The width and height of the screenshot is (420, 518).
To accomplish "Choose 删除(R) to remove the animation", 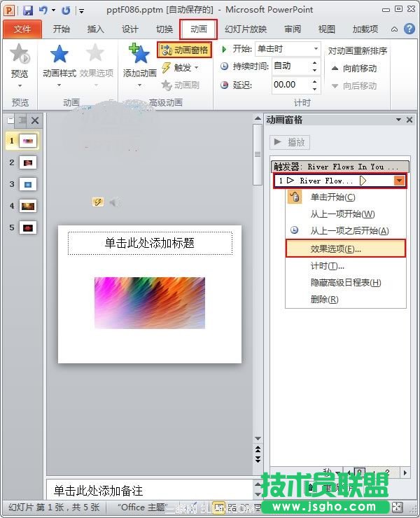I will pyautogui.click(x=346, y=300).
